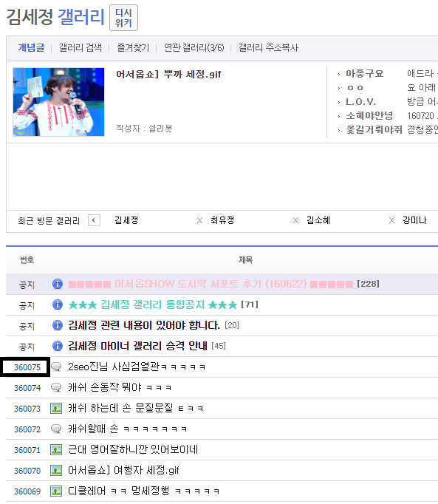Open notice 김세정 관련 내용이 있어야 합니다
The image size is (438, 504).
144,325
